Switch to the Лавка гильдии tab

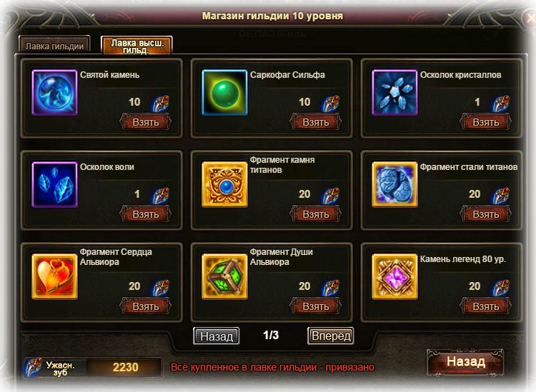(x=54, y=45)
